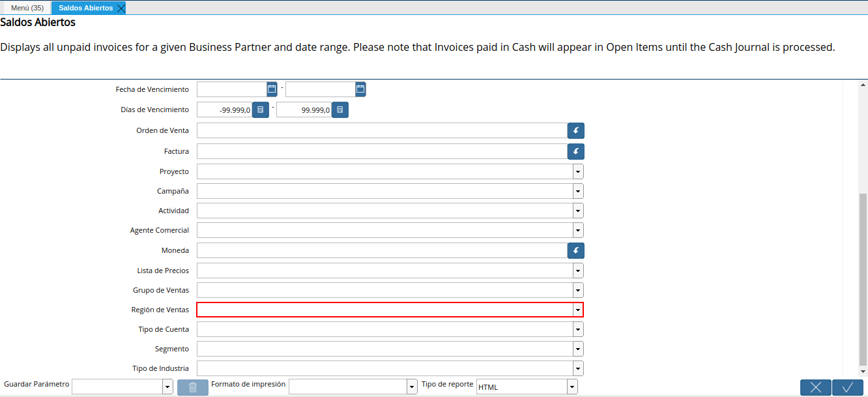Open calculator for maximum Días de Vencimiento
Screen dimensions: 868x397
tap(340, 110)
